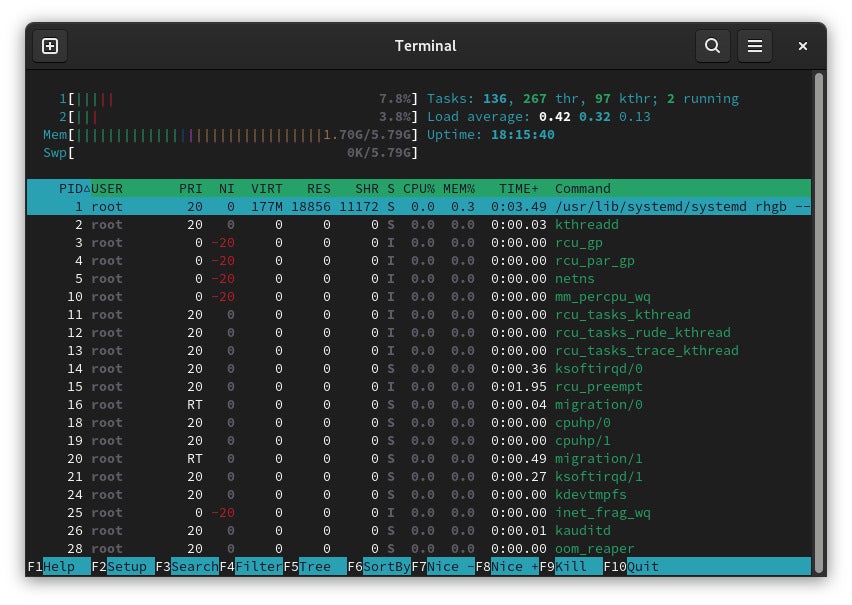Viewport: 852px width, 605px height.
Task: Select the inet_frag_wq process row
Action: point(419,512)
